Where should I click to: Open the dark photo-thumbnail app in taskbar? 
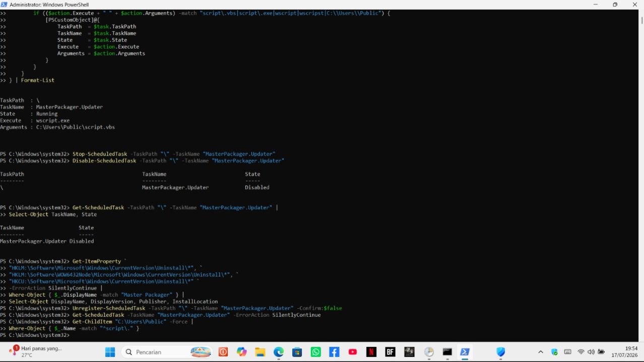click(x=409, y=352)
